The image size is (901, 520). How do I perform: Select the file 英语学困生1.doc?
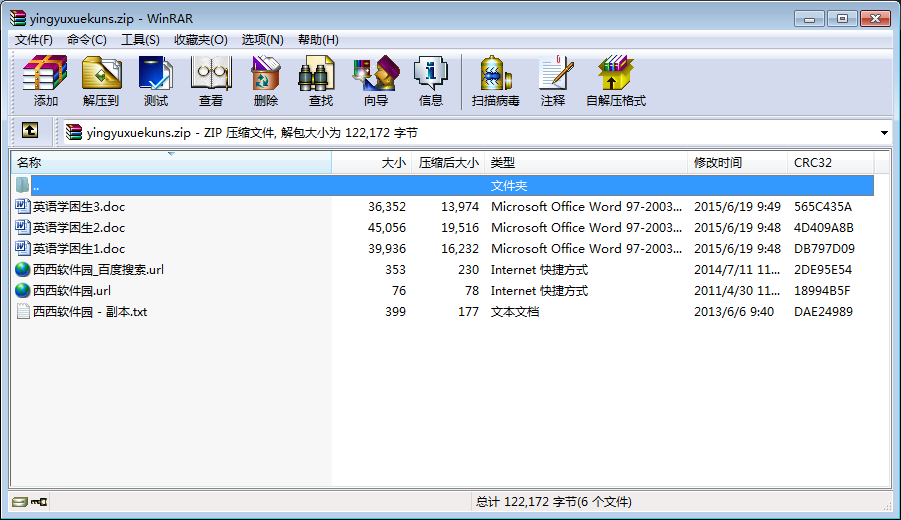[79, 249]
